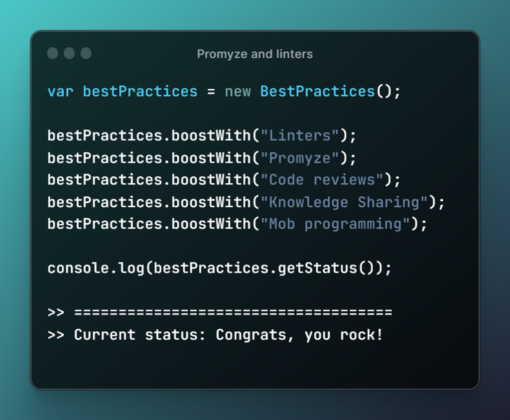Click the "Current status:" output text

point(140,334)
